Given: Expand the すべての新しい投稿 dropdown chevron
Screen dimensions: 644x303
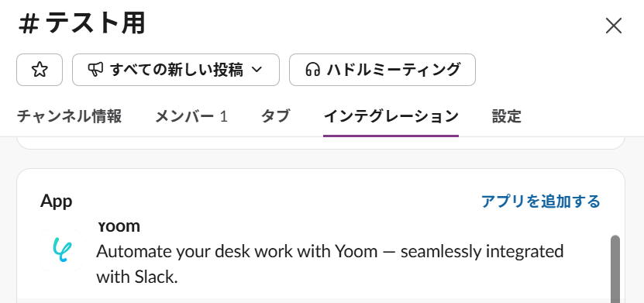Looking at the screenshot, I should pos(257,70).
